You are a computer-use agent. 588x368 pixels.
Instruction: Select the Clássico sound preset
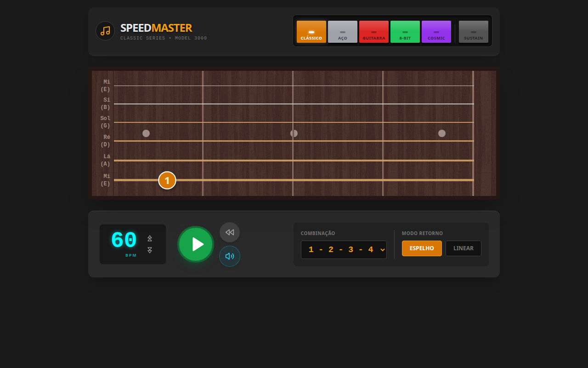[311, 32]
